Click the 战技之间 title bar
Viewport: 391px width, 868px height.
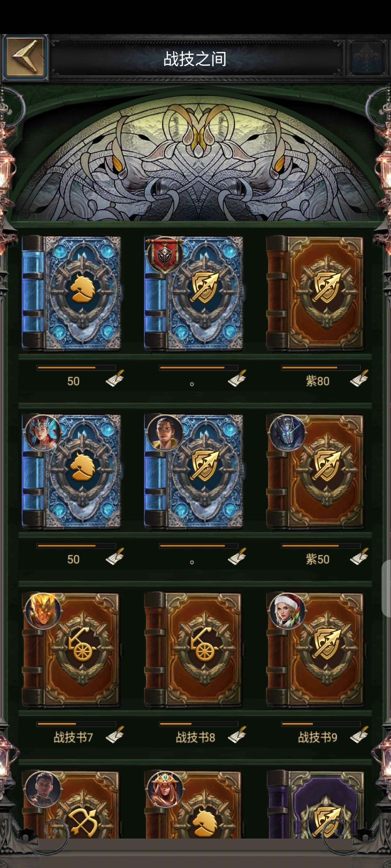[x=195, y=59]
